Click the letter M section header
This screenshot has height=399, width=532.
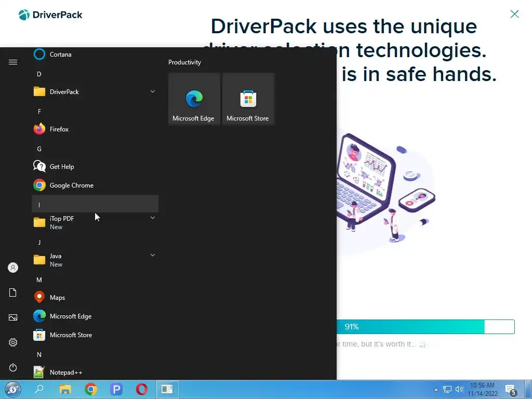[95, 280]
